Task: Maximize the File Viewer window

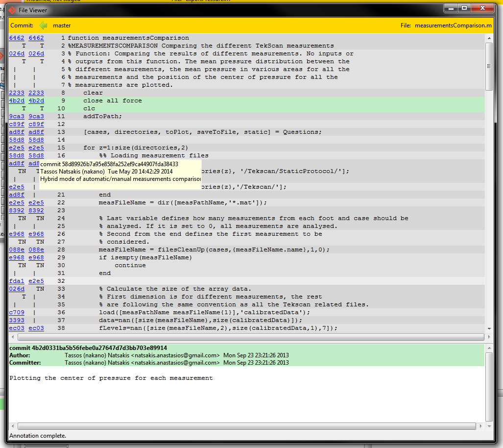Action: [x=464, y=8]
